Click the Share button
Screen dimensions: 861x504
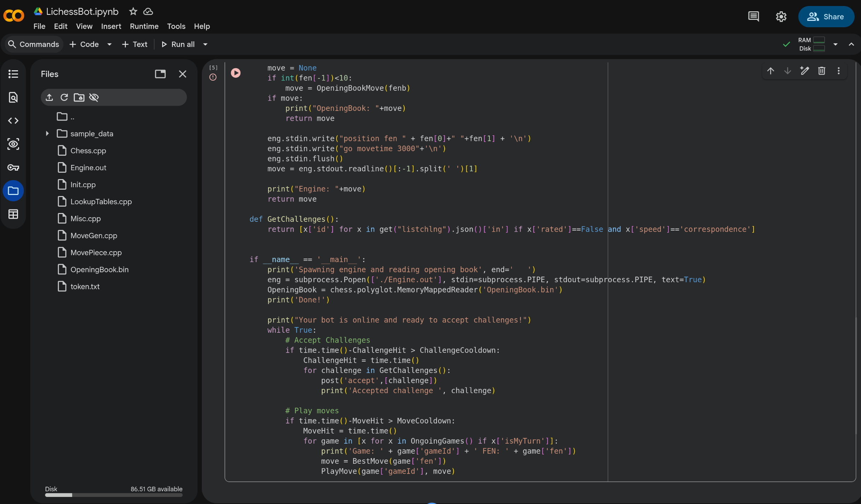(x=826, y=17)
